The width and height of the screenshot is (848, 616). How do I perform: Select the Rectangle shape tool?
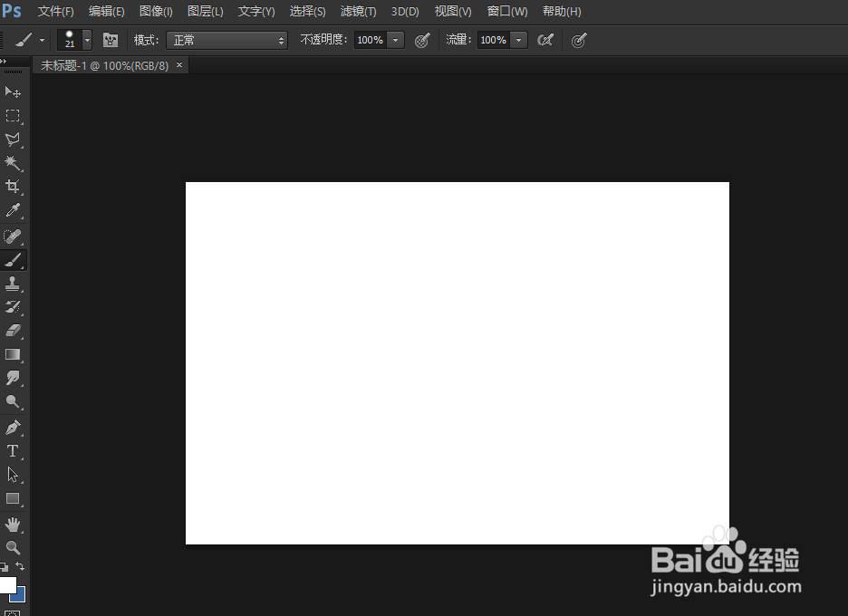pos(13,498)
